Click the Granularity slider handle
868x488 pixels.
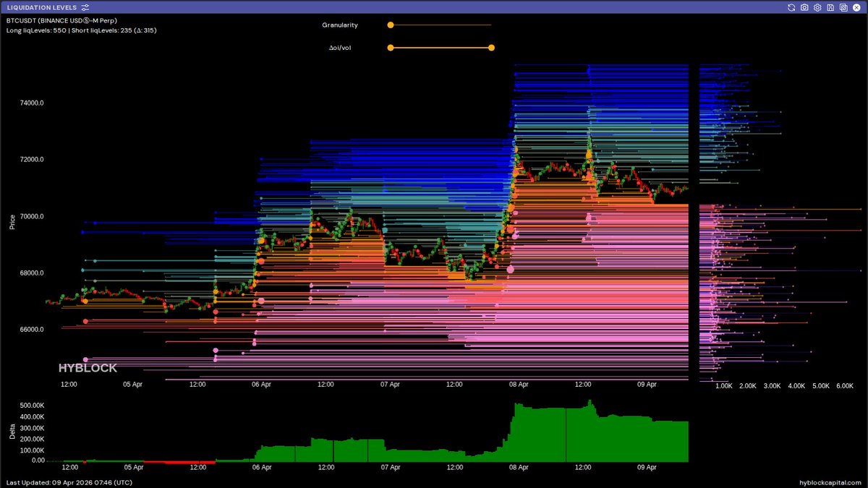coord(391,25)
